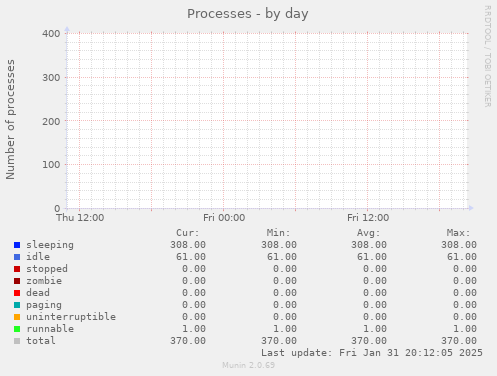Click the idle legend color swatch

[x=17, y=257]
